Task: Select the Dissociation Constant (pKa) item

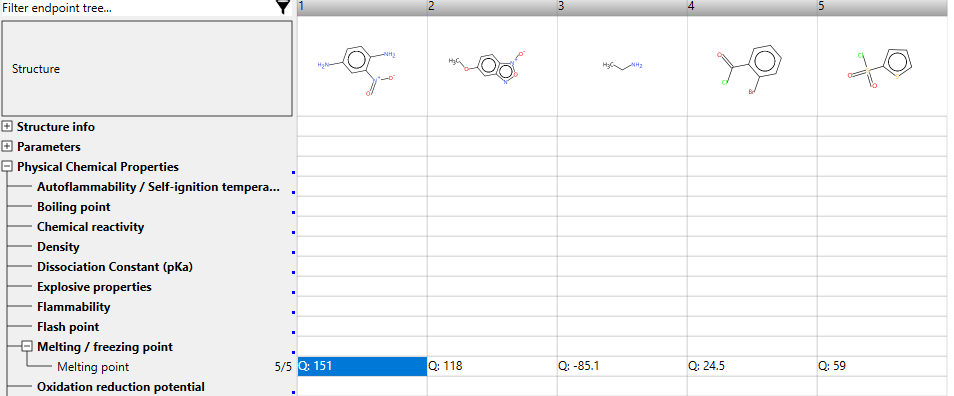Action: (x=115, y=267)
